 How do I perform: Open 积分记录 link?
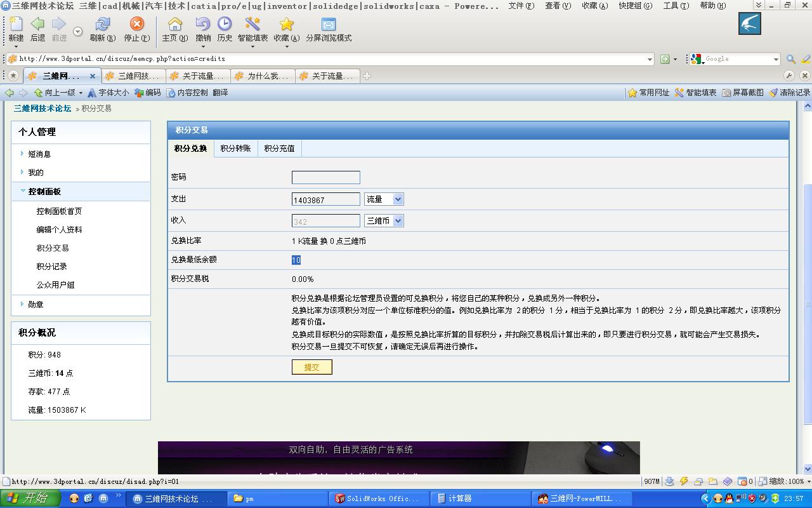click(52, 267)
